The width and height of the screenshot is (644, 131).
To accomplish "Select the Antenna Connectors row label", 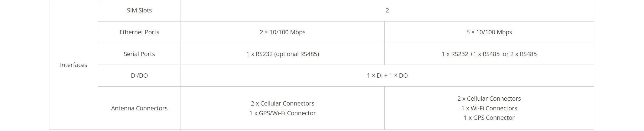I will click(139, 108).
